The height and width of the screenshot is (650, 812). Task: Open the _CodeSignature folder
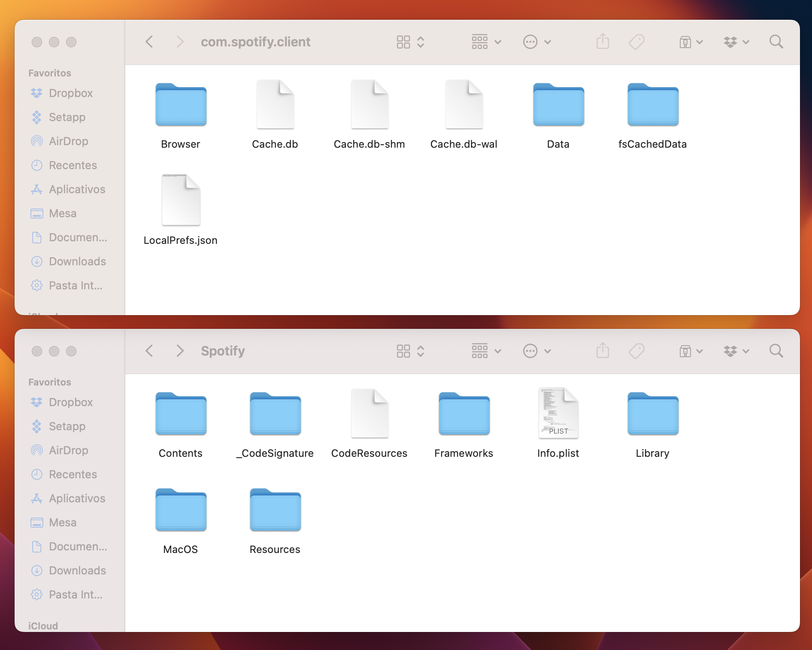pos(275,414)
